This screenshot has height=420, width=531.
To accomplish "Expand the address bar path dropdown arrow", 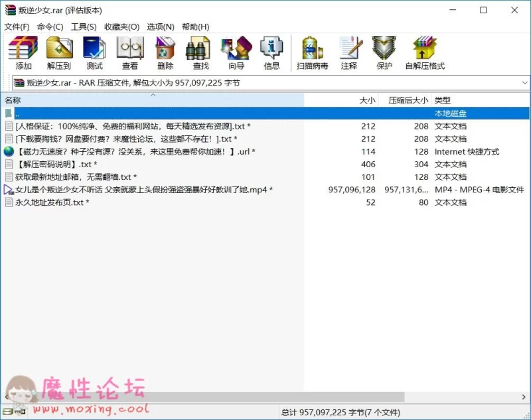I will pos(524,83).
